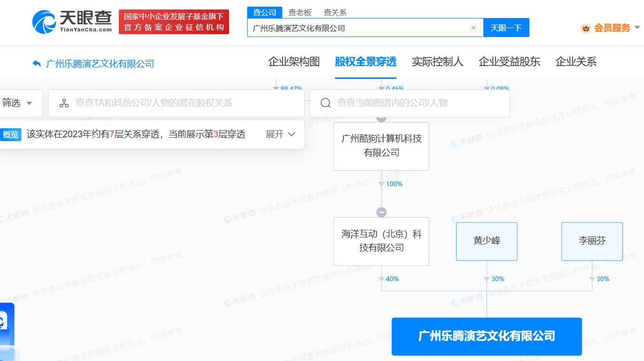Click the 天眼查 logo
The image size is (644, 361).
click(x=72, y=22)
